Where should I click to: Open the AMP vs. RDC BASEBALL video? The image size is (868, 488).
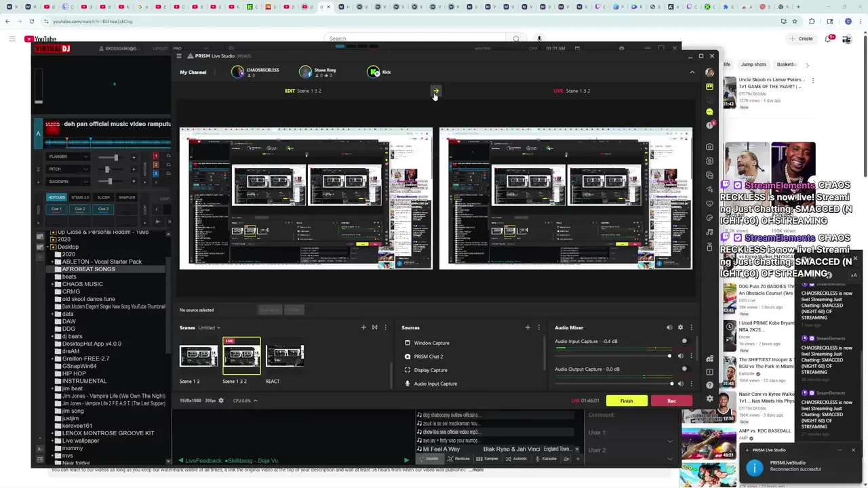click(765, 431)
